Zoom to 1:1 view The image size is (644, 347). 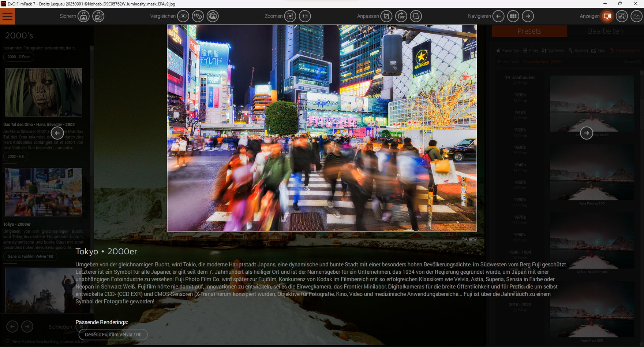pyautogui.click(x=305, y=16)
